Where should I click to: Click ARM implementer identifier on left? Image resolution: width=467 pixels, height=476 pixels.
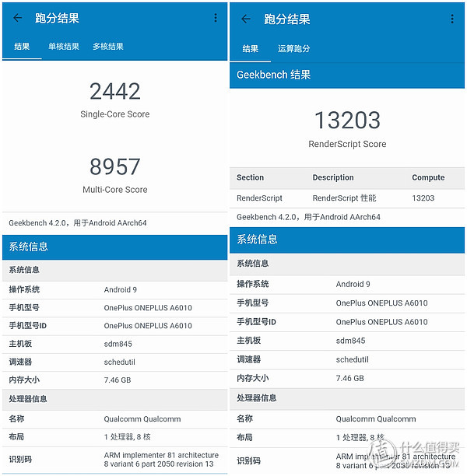[x=161, y=460]
